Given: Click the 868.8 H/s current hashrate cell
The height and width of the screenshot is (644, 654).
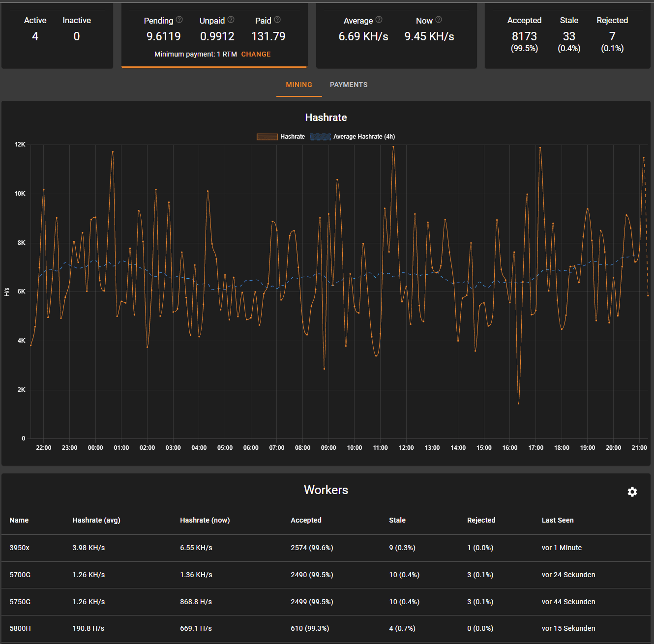Looking at the screenshot, I should [196, 602].
